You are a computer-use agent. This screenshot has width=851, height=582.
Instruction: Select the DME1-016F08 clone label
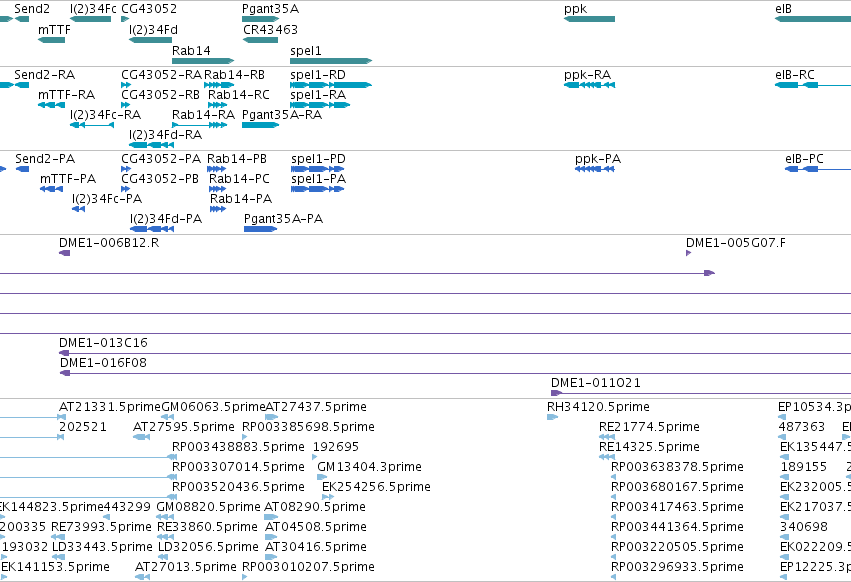103,363
